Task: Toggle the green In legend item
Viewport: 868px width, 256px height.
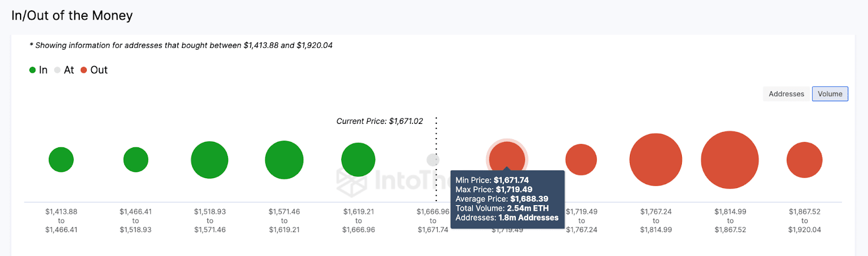Action: pos(39,70)
